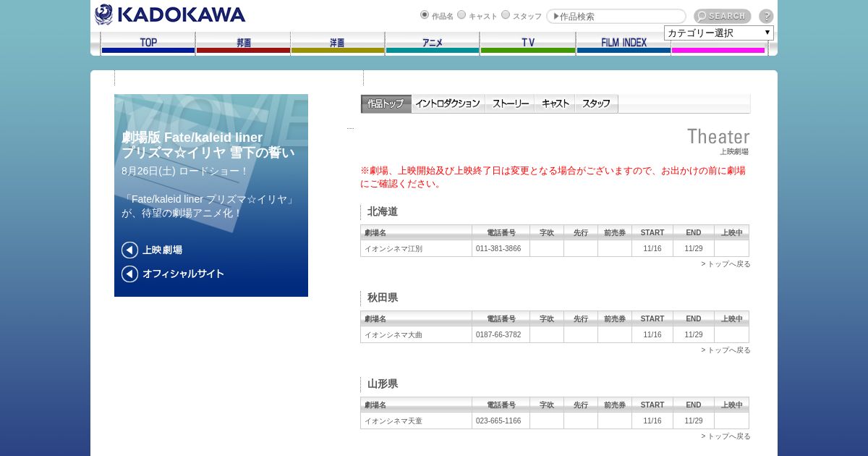Click the START header in 秋田県 table
868x456 pixels.
[x=652, y=318]
